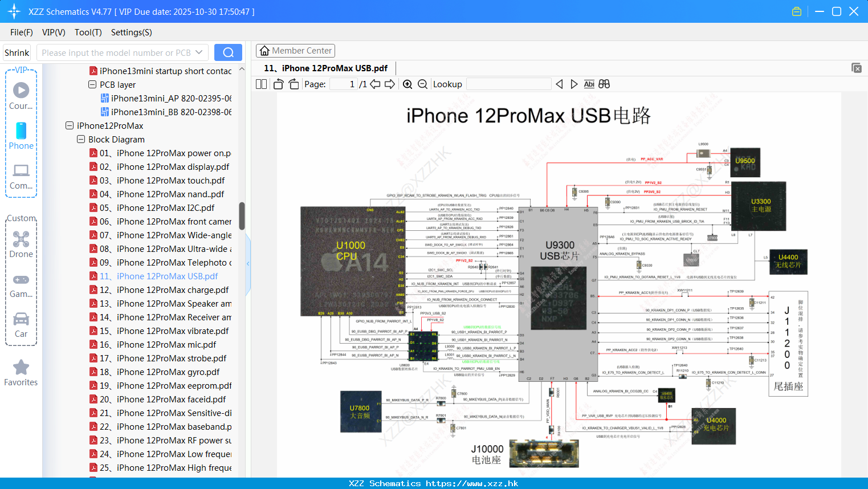This screenshot has height=489, width=868.
Task: Open the VIP(V) menu
Action: pyautogui.click(x=54, y=32)
